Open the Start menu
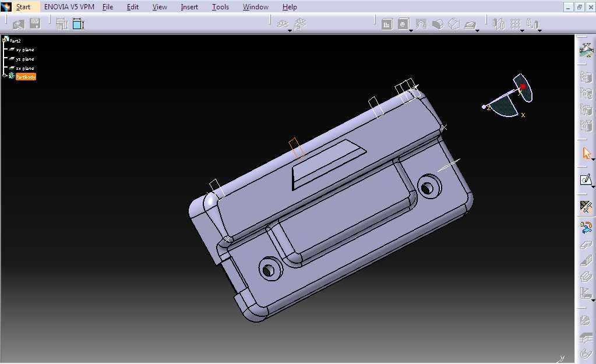 click(23, 7)
